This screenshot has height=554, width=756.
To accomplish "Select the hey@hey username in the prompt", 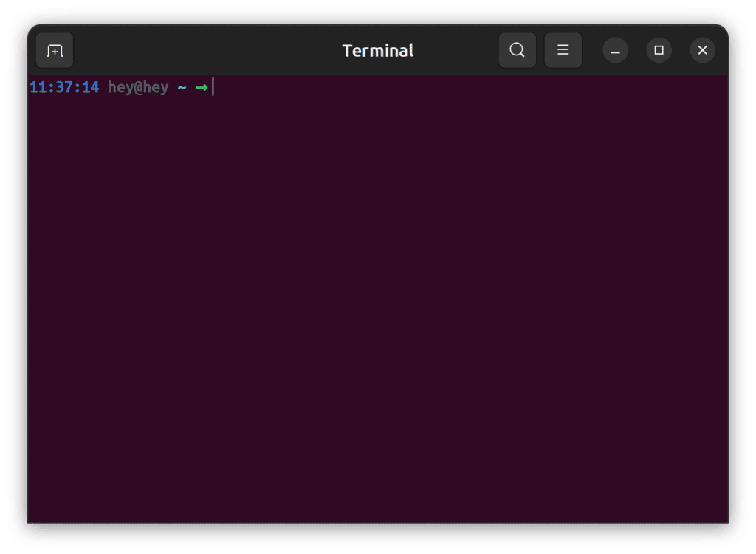I will tap(137, 87).
